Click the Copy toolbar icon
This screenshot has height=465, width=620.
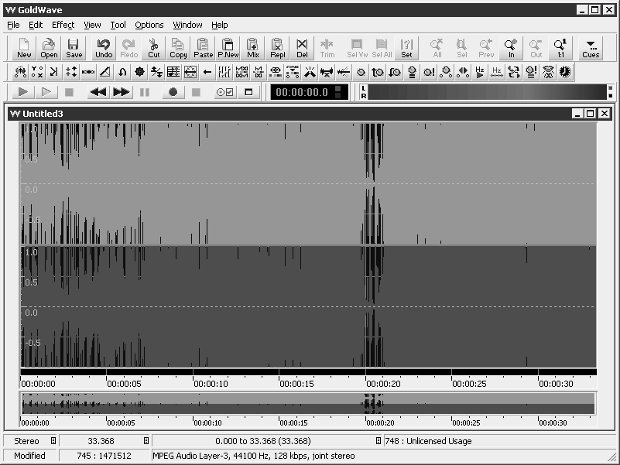tap(178, 48)
